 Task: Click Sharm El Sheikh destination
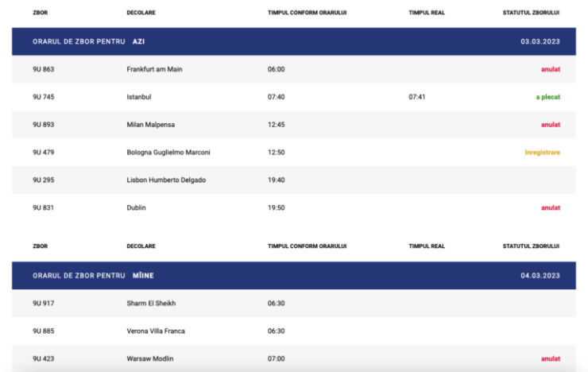(x=151, y=303)
